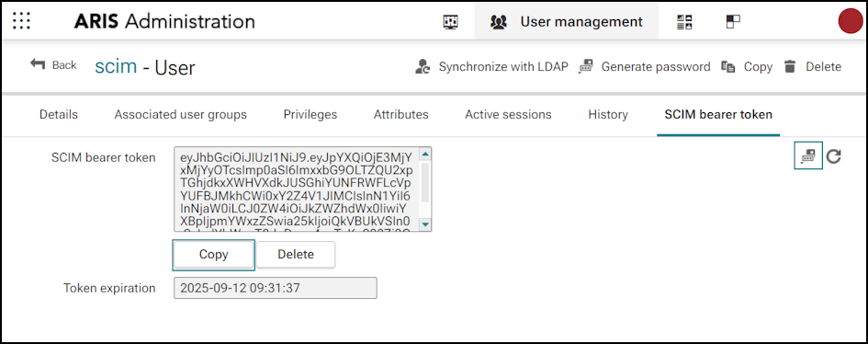Refresh the SCIM bearer token view
Viewport: 868px width, 344px height.
pos(834,156)
